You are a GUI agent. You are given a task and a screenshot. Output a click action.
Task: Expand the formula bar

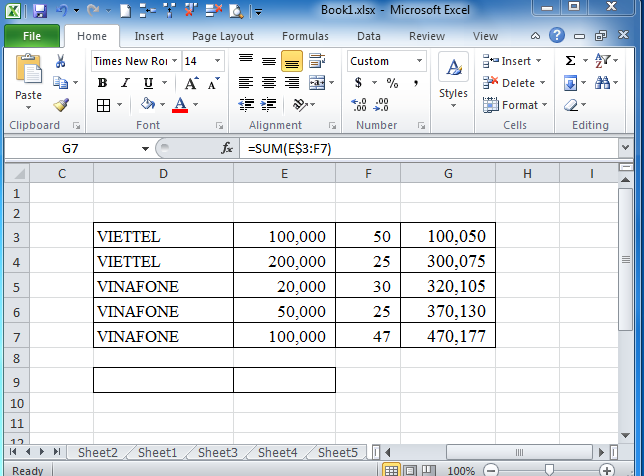[x=626, y=148]
